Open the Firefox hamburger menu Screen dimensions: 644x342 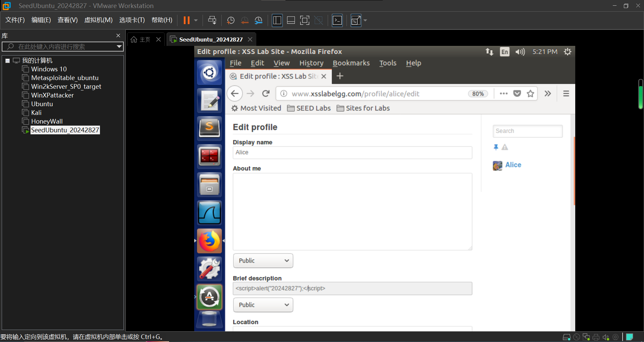pyautogui.click(x=566, y=93)
